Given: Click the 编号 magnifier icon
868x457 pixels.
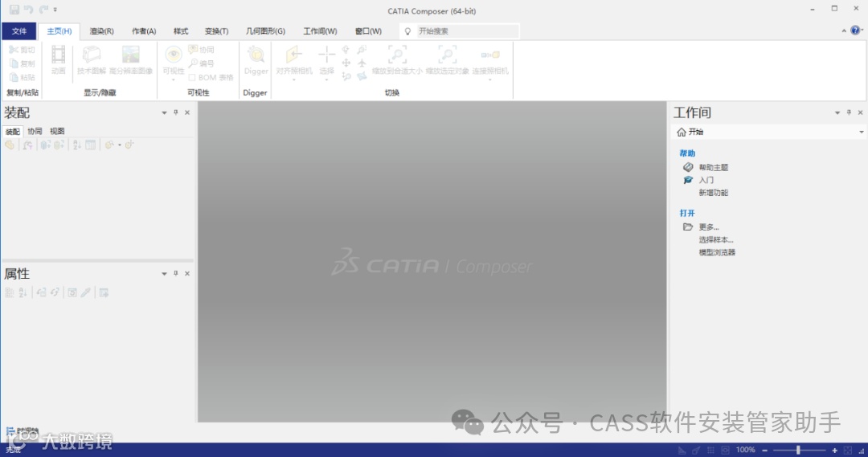Looking at the screenshot, I should coord(193,63).
